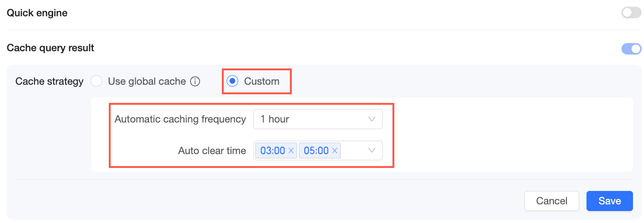Remove the 05:00 auto clear time tag
644x223 pixels.
tap(335, 151)
